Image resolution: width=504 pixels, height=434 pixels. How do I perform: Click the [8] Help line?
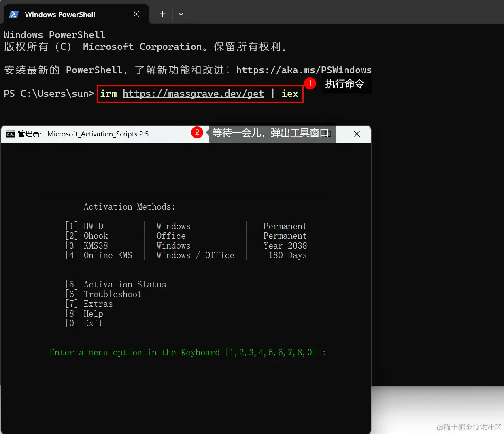point(84,313)
